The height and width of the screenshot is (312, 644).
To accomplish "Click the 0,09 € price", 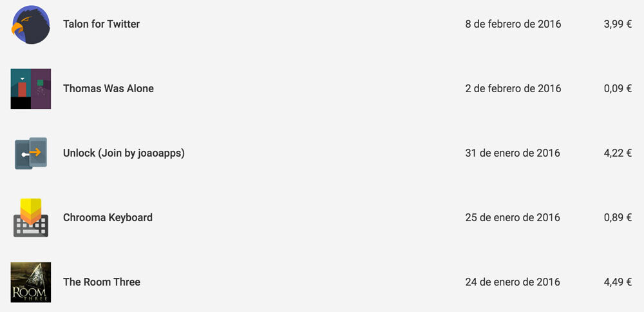I will pyautogui.click(x=618, y=89).
